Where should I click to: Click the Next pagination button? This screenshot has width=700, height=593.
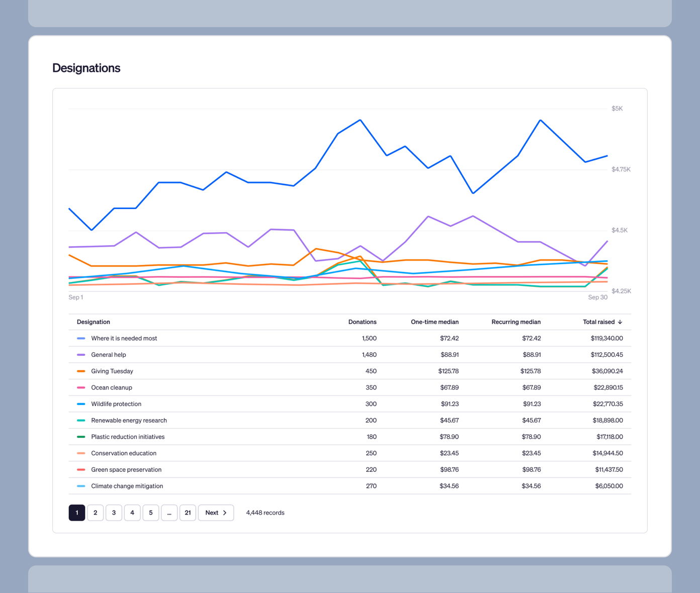(216, 513)
